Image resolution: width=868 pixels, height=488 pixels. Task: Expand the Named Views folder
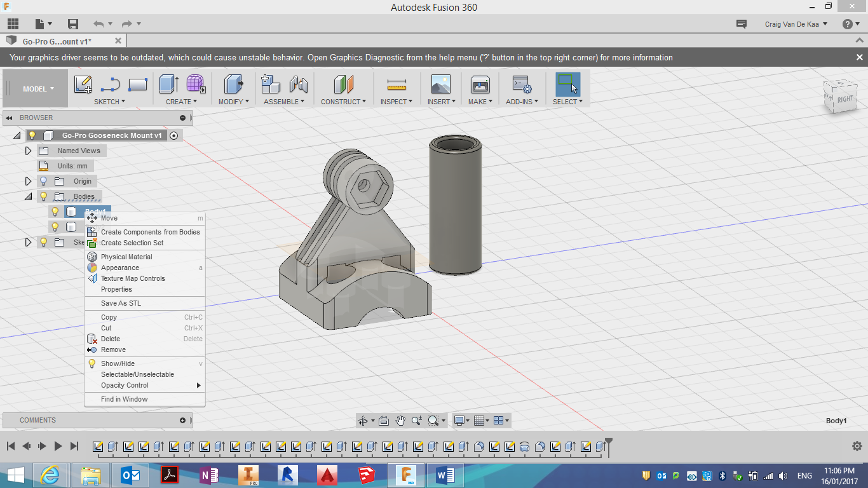pos(28,151)
